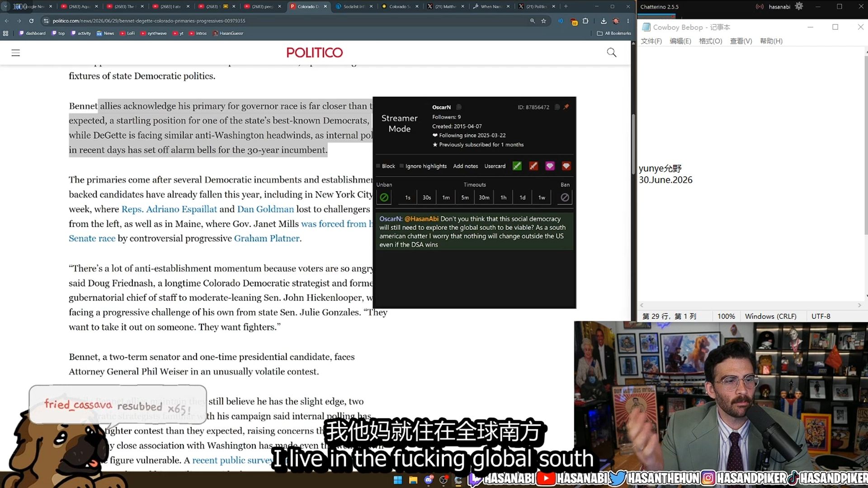View site information icon in address bar

(x=46, y=21)
